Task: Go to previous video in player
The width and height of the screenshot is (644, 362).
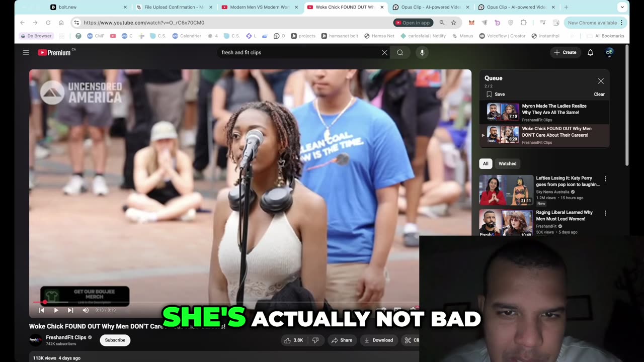Action: 41,310
